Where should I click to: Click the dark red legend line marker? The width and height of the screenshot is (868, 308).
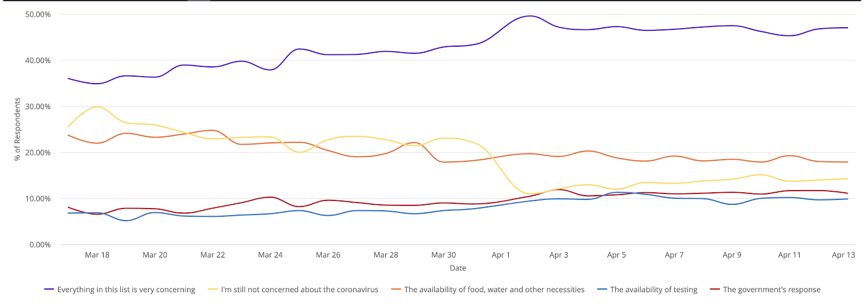pyautogui.click(x=715, y=290)
